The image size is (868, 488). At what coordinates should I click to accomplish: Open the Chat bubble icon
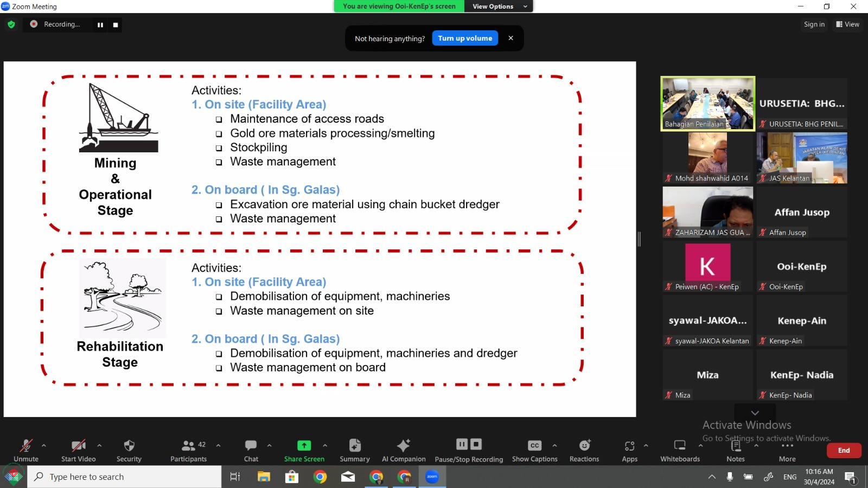pyautogui.click(x=251, y=446)
